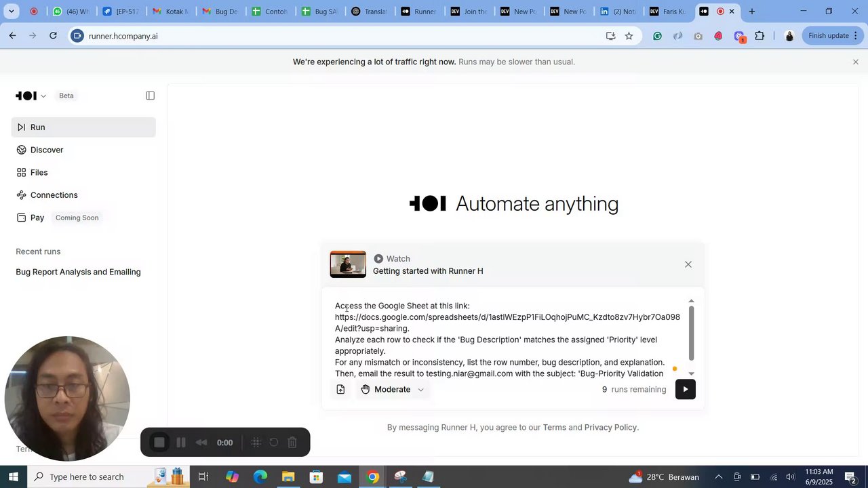868x488 pixels.
Task: Click the address bar showing runner.hcompany.ai
Action: (x=339, y=36)
